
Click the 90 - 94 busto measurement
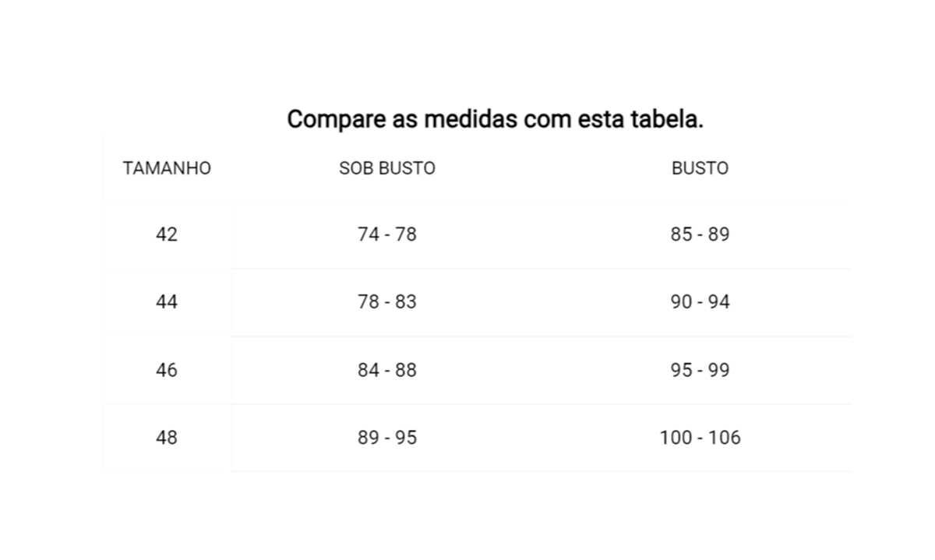[700, 302]
